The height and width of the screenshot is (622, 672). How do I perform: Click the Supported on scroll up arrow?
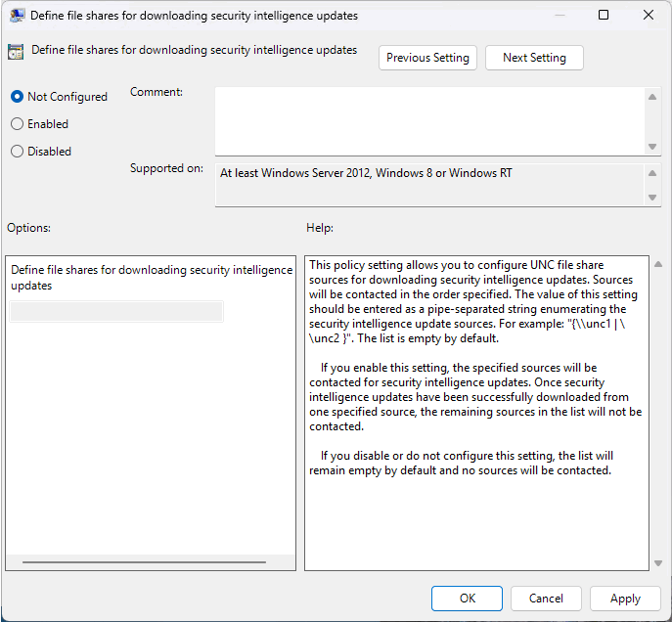coord(652,172)
